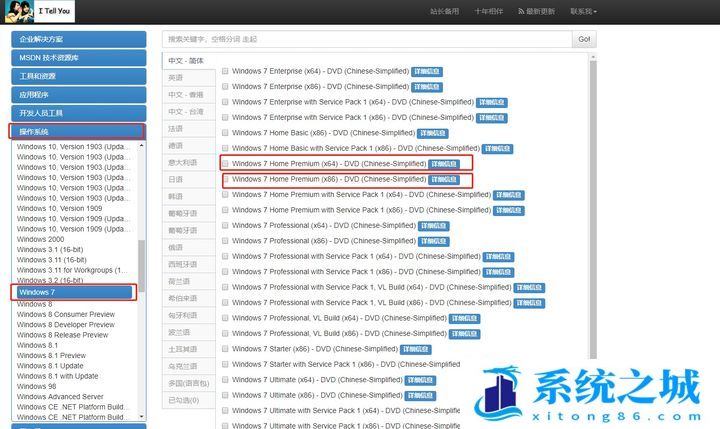The image size is (720, 429).
Task: Expand the 工具和资源 category
Action: [79, 76]
